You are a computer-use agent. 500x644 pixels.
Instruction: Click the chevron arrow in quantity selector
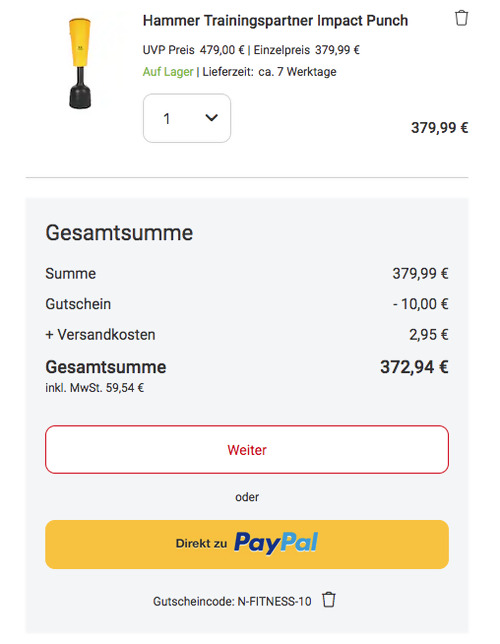click(x=211, y=118)
